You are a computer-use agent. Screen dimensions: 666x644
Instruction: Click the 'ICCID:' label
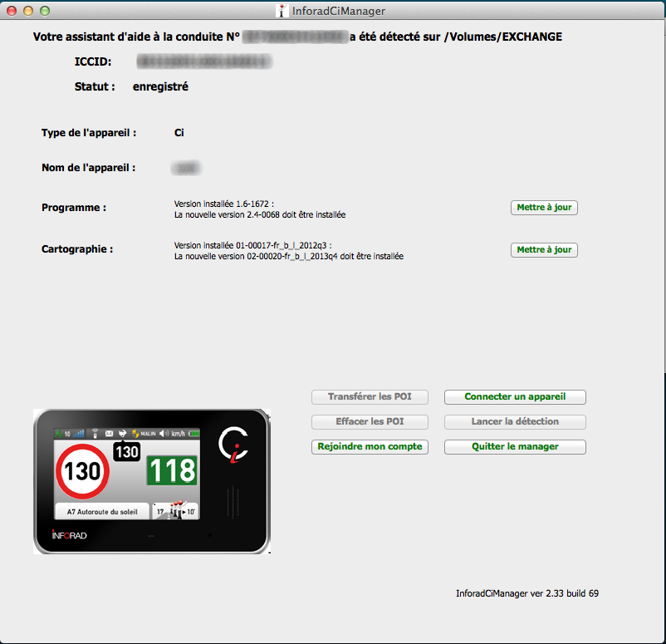point(93,62)
